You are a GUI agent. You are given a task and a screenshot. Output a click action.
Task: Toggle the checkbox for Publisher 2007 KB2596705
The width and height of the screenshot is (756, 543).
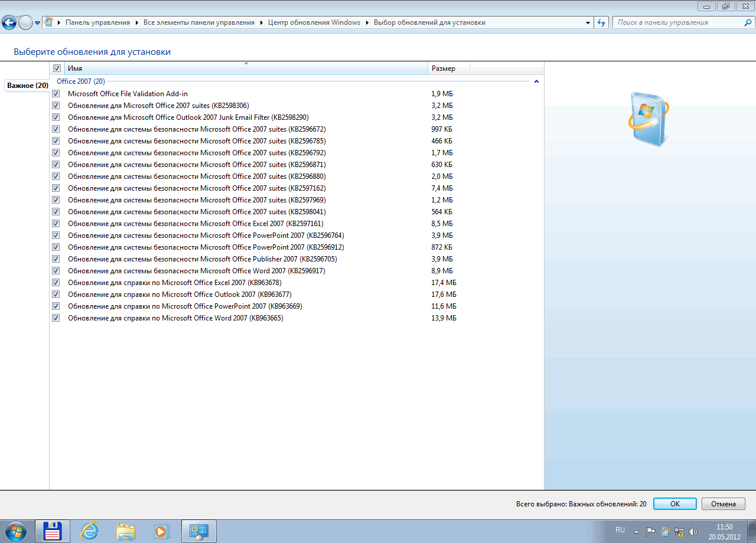(56, 259)
